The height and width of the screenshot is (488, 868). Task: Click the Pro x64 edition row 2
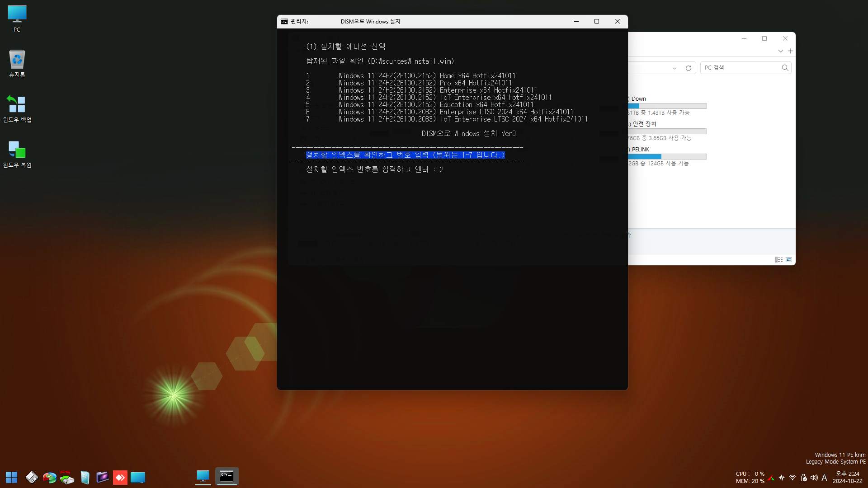pos(409,83)
